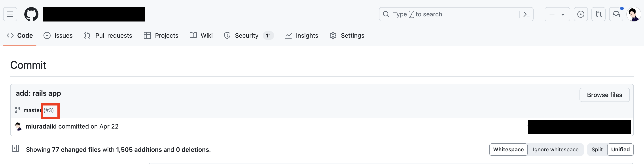Open the issues icon in header
Image resolution: width=644 pixels, height=164 pixels.
(x=580, y=14)
